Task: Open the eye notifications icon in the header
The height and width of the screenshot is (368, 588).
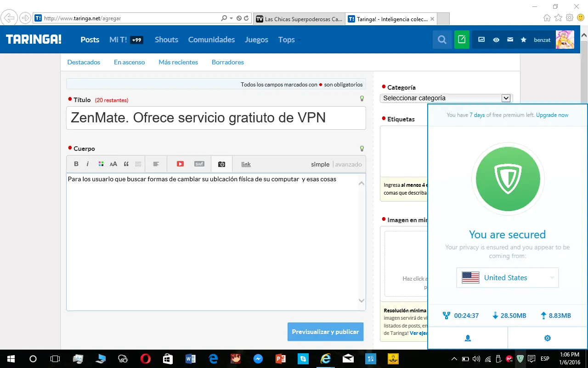Action: tap(496, 40)
